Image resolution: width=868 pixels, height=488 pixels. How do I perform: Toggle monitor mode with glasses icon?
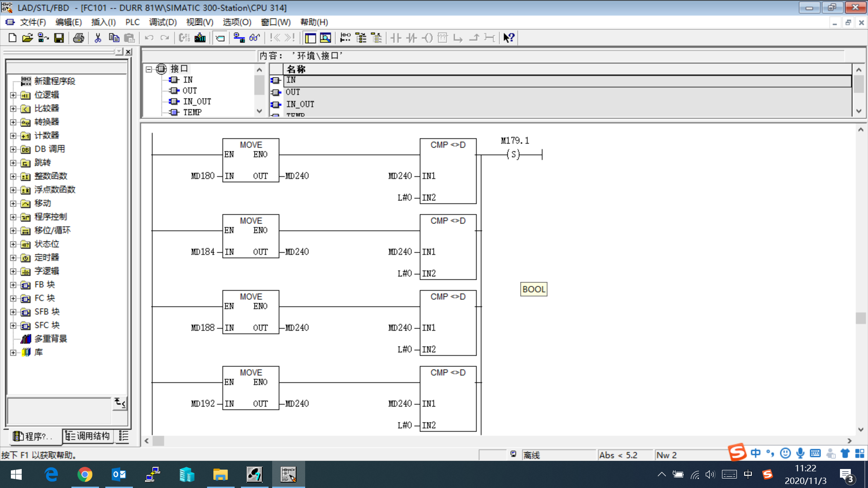click(255, 38)
